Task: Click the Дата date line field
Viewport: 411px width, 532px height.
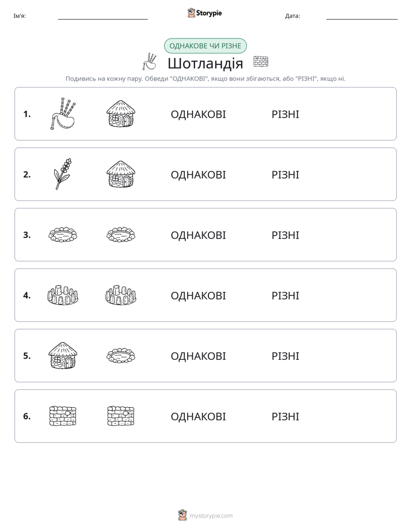Action: (x=362, y=16)
